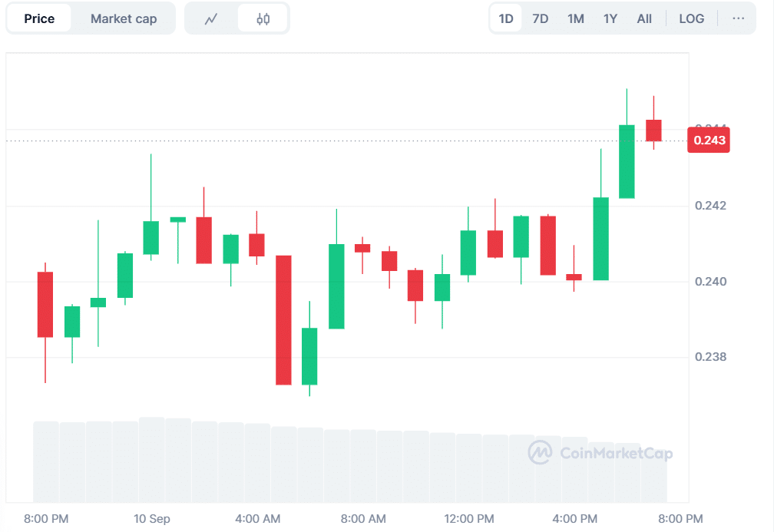Click the tall green candle at far right

click(x=627, y=161)
